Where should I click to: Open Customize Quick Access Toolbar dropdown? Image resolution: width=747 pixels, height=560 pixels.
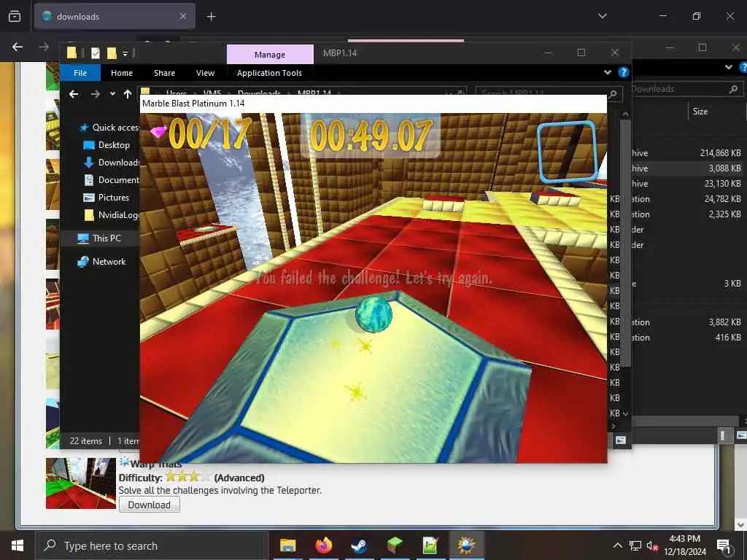(x=125, y=53)
